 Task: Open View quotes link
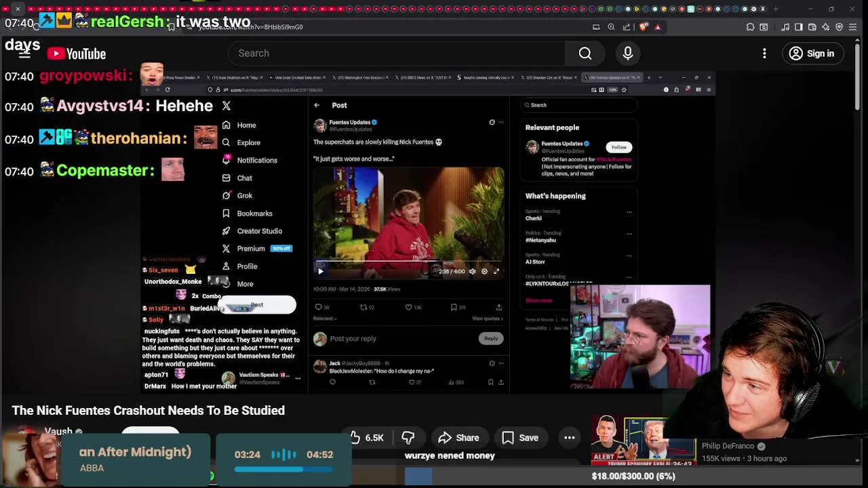pyautogui.click(x=488, y=319)
